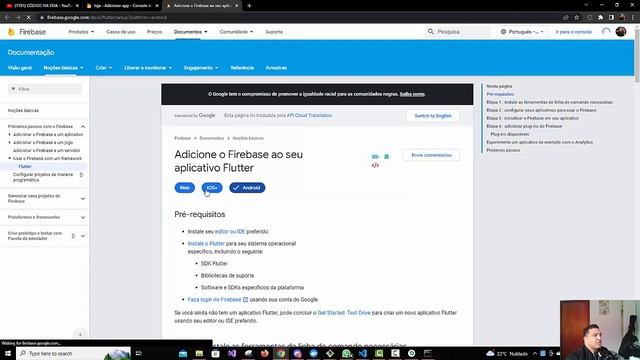Bookmark this page with the star

(577, 18)
